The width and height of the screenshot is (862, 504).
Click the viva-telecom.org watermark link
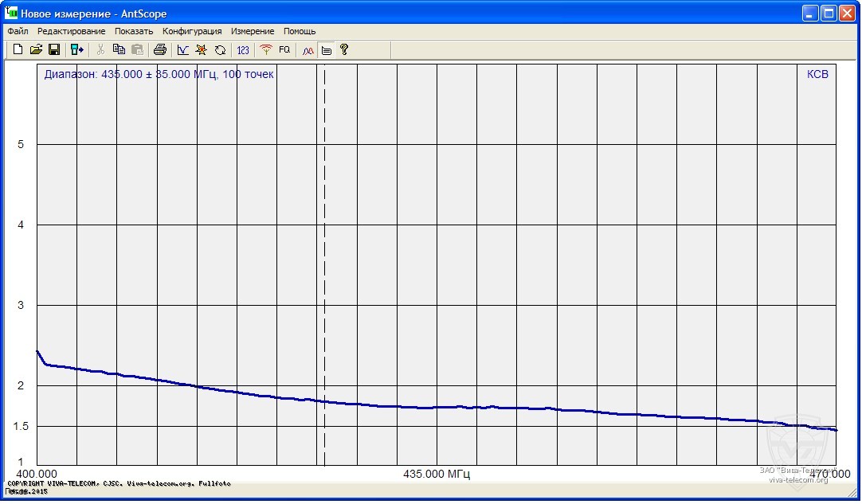click(x=798, y=479)
